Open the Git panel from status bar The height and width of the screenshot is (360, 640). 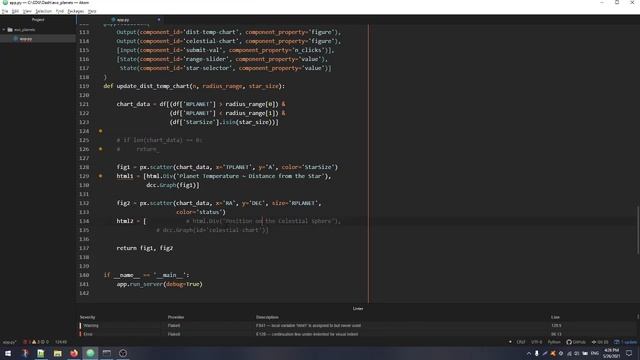pyautogui.click(x=600, y=342)
